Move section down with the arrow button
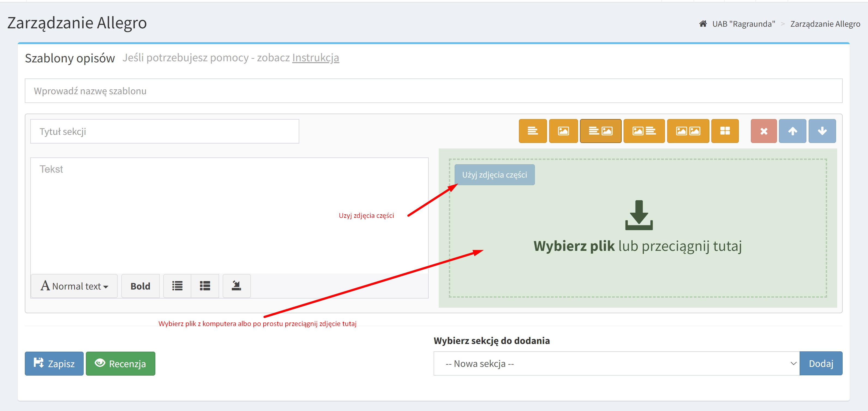The image size is (868, 411). (822, 131)
